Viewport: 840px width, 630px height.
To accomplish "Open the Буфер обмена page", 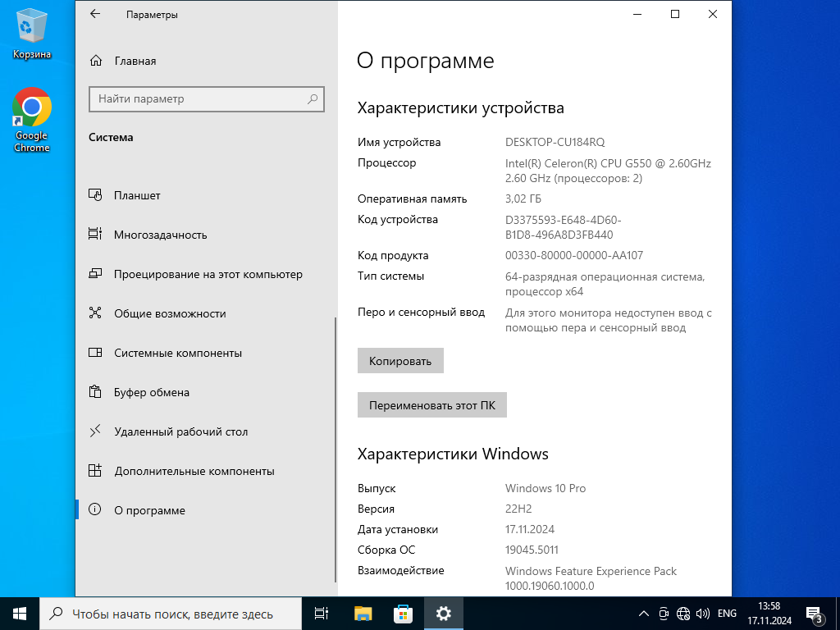I will [206, 392].
